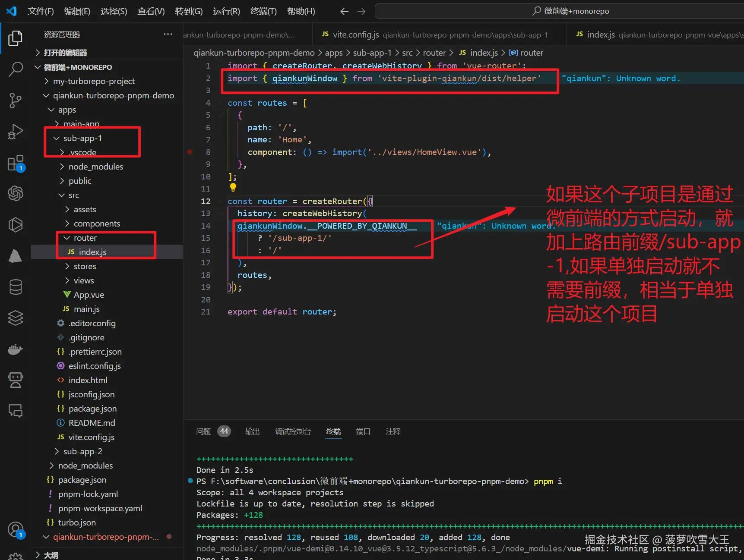Open the Source Control view
Screen dimensions: 744x560
16,100
